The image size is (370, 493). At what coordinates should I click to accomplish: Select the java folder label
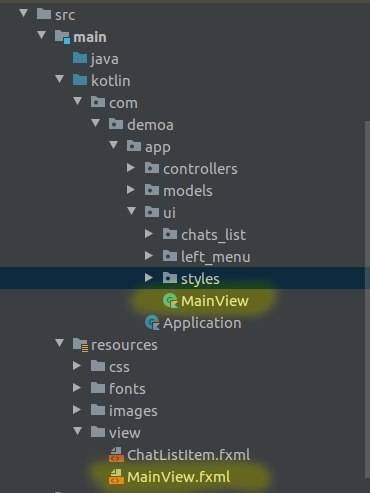pyautogui.click(x=105, y=59)
